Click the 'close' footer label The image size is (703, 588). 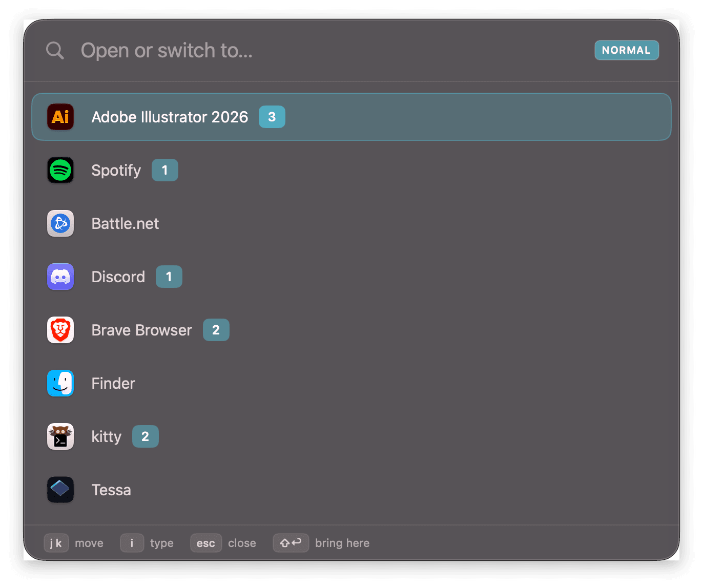pos(242,543)
